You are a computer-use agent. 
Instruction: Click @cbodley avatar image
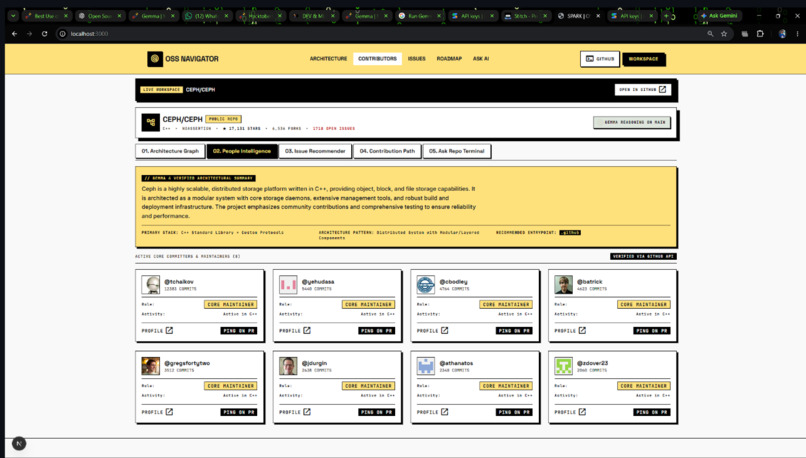(x=426, y=285)
